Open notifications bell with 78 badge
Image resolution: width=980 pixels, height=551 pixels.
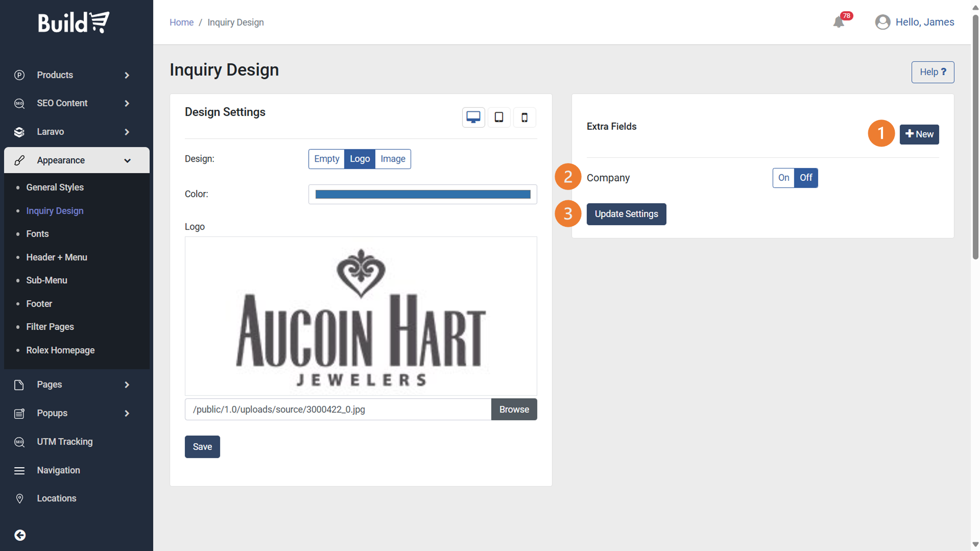click(839, 22)
